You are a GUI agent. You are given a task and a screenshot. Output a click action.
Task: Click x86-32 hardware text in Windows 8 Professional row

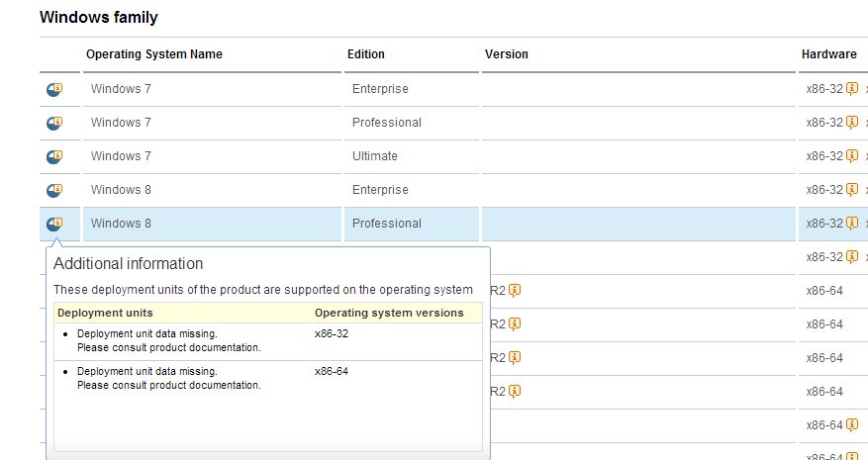pos(824,224)
